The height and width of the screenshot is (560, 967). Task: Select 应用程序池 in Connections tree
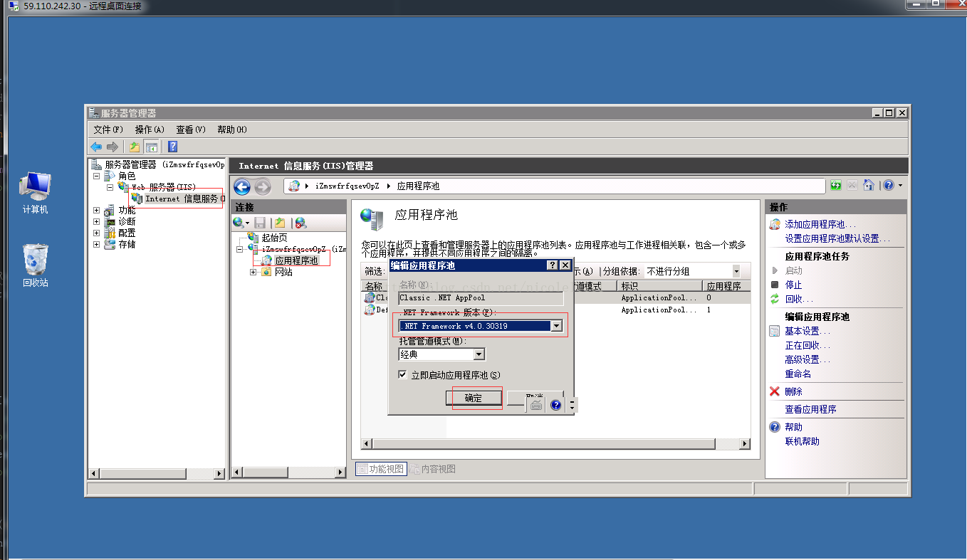[296, 260]
